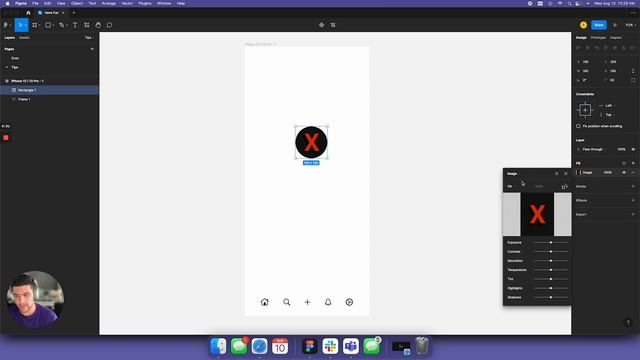Click the Image fill thumbnail swatch

[x=579, y=173]
